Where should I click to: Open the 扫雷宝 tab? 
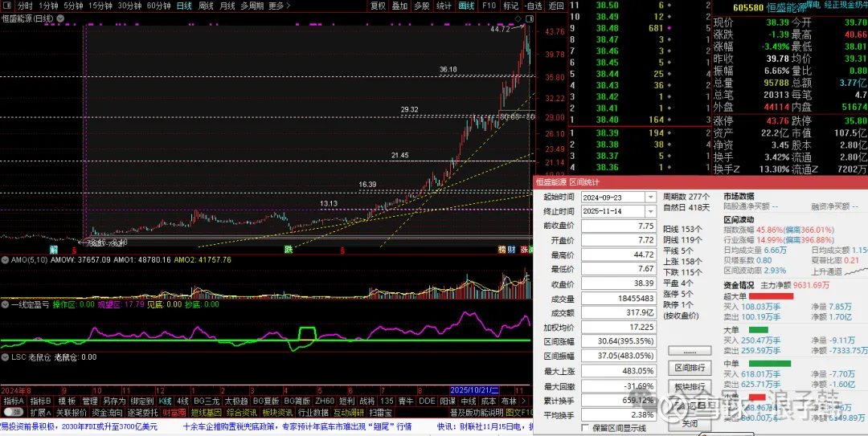click(381, 412)
